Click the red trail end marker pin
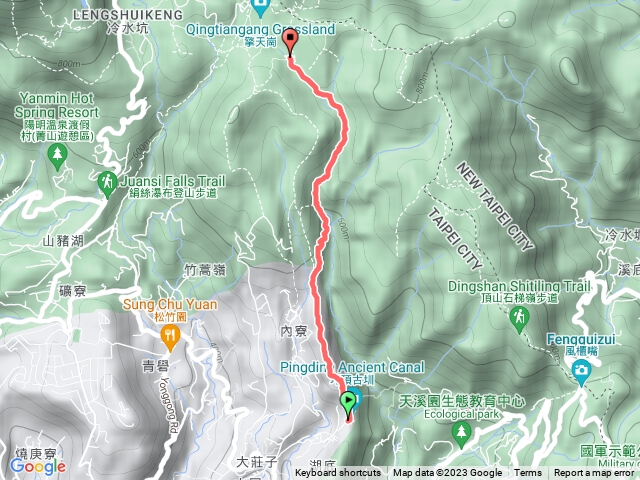640x480 pixels. pyautogui.click(x=290, y=42)
